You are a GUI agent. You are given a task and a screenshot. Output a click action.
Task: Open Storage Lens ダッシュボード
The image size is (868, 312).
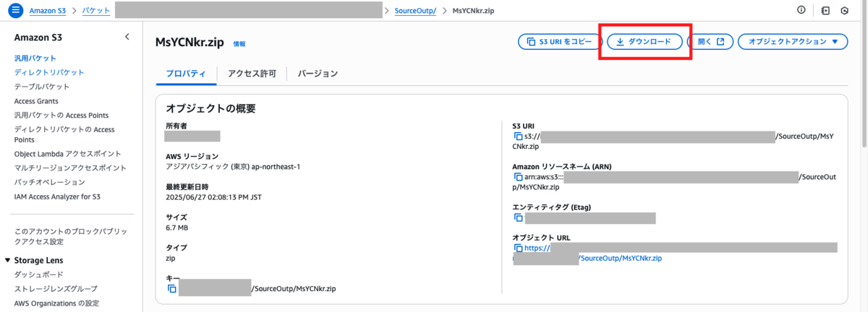(x=38, y=274)
